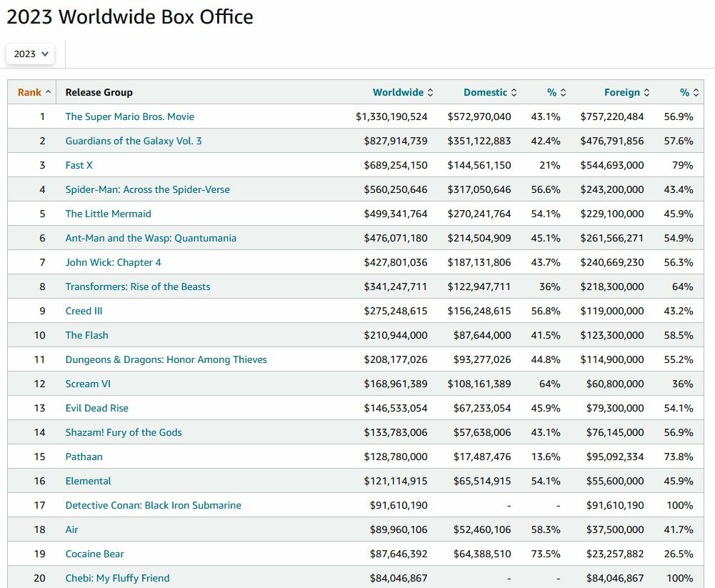Open Shazam! Fury of the Gods
The width and height of the screenshot is (715, 588).
click(x=124, y=432)
